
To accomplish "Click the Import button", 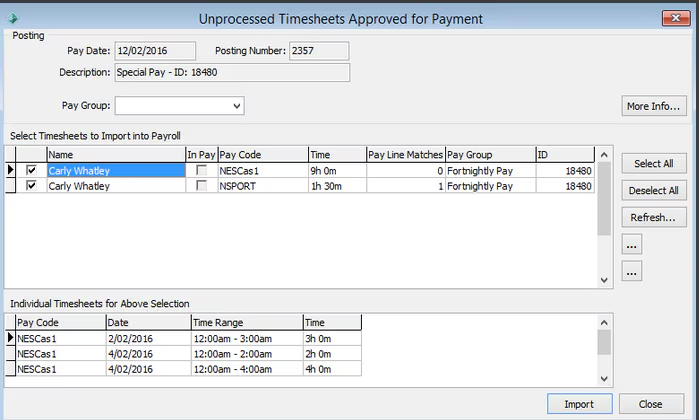I will click(580, 404).
